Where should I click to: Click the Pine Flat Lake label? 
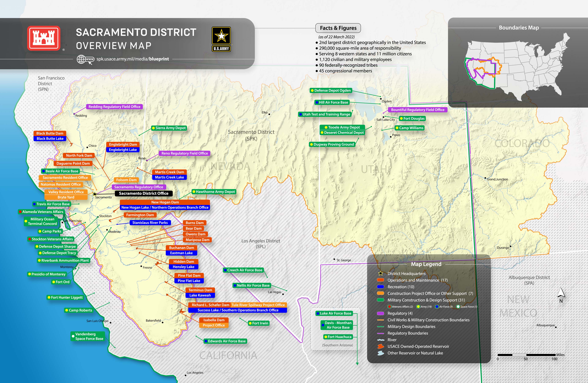pyautogui.click(x=189, y=281)
